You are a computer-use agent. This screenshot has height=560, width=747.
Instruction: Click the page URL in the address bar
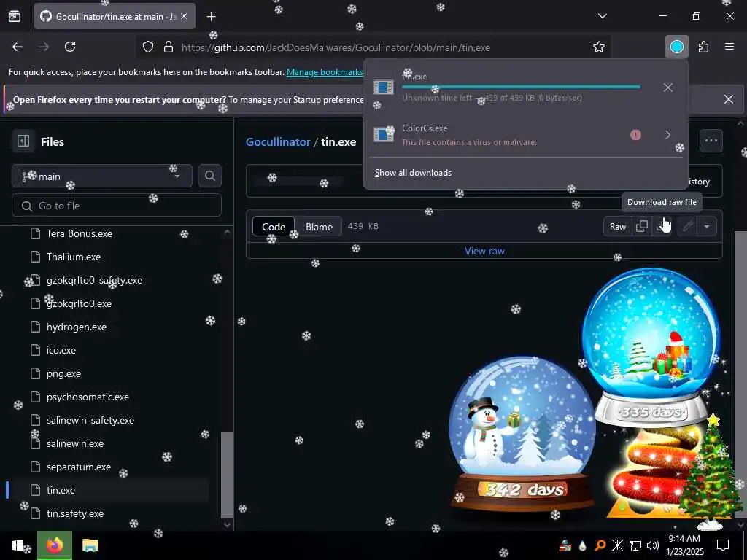(336, 47)
